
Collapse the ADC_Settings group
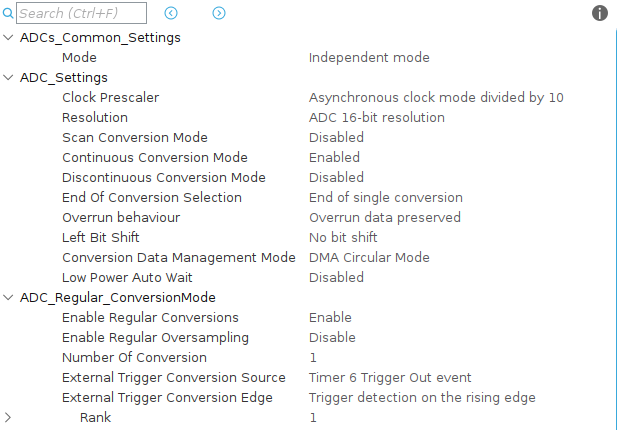9,78
